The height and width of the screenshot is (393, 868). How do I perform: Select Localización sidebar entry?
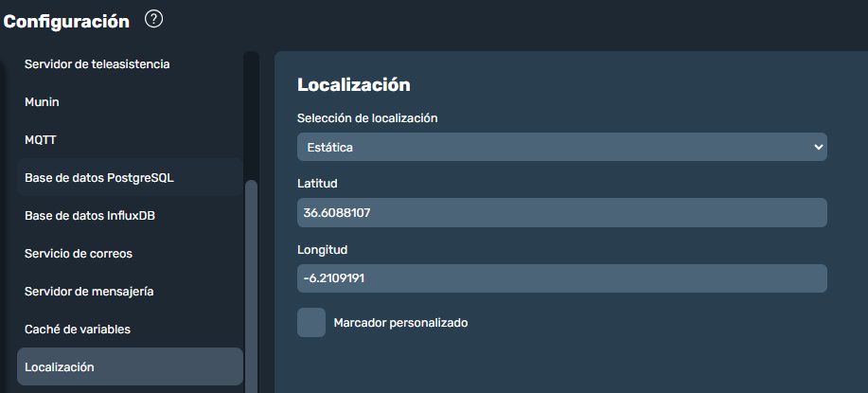[x=130, y=367]
